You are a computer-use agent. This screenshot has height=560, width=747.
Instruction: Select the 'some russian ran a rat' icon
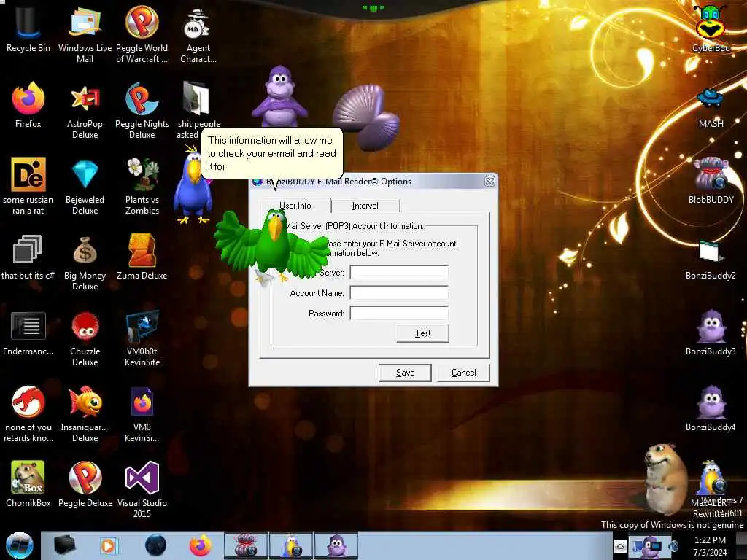pyautogui.click(x=28, y=186)
